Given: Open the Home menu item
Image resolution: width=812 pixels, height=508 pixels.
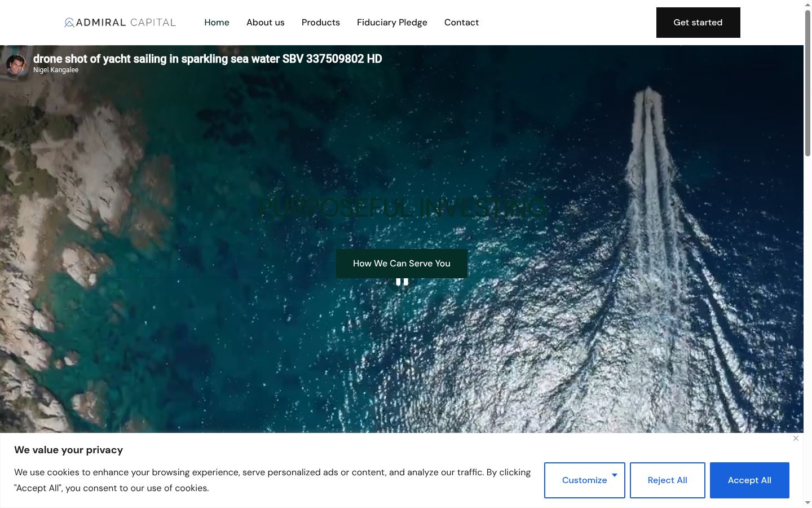Looking at the screenshot, I should (217, 23).
